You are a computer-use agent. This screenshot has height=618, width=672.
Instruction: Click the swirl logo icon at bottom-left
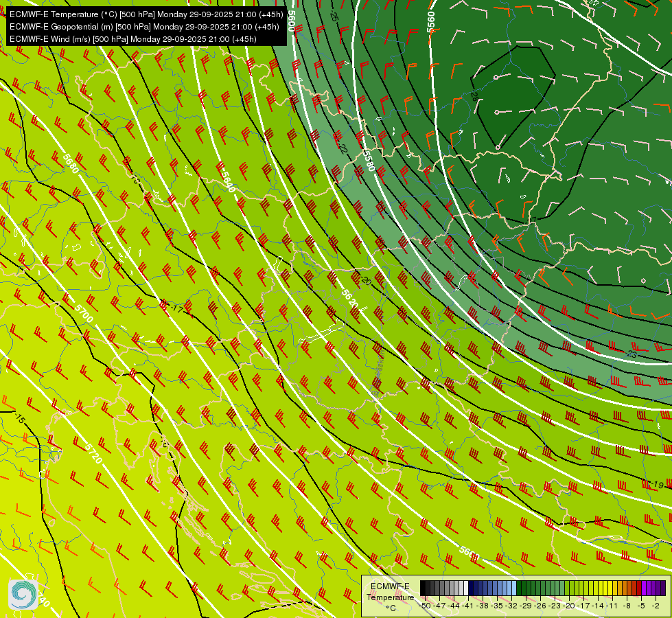click(x=23, y=595)
